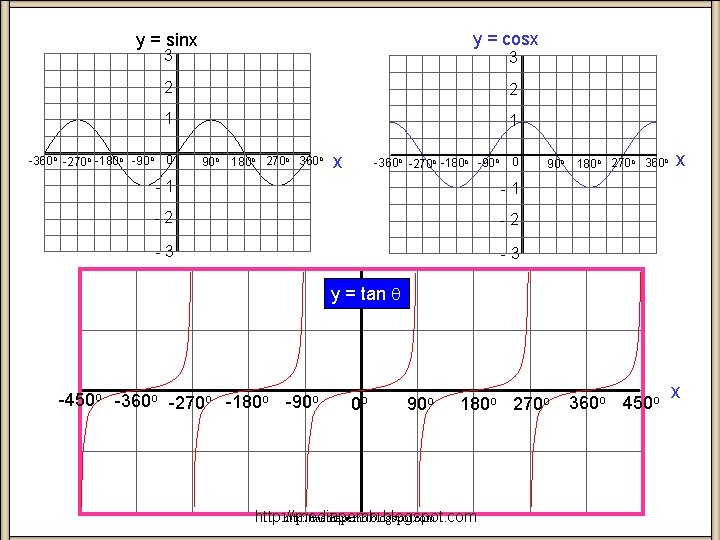Click the y-value 3 on the sine graph
The width and height of the screenshot is (720, 540).
coord(169,56)
